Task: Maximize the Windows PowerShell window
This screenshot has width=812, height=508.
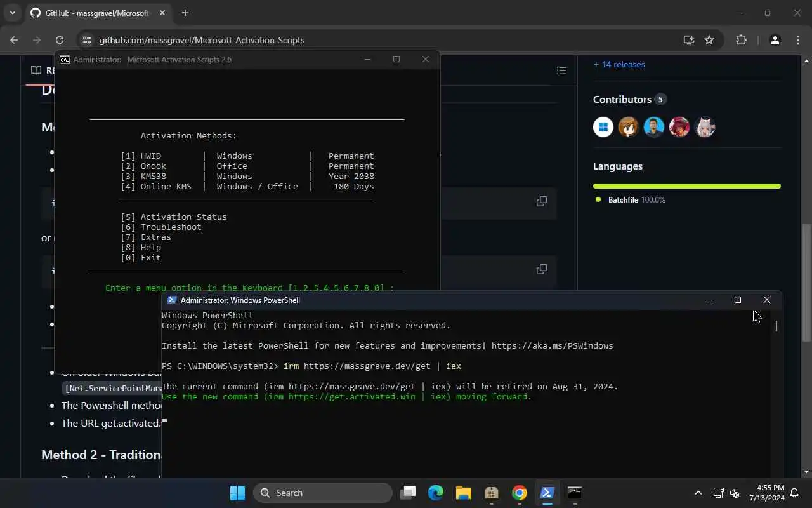Action: 738,300
